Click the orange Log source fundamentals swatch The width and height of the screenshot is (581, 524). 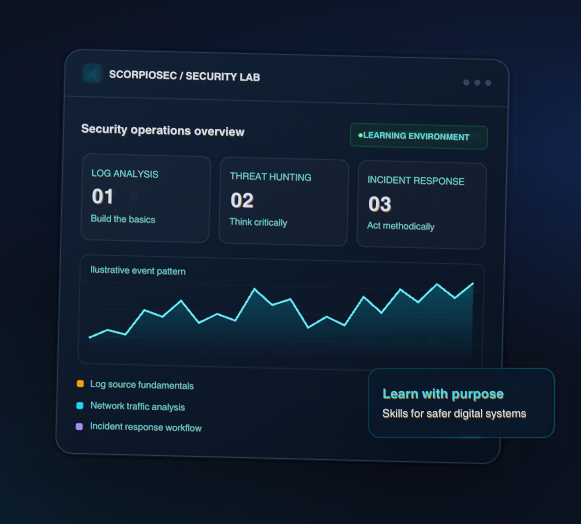80,384
